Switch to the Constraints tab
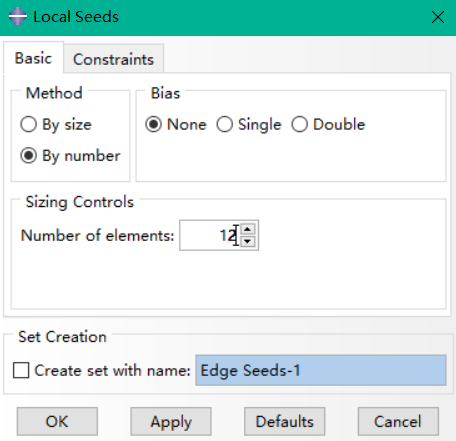 tap(113, 59)
